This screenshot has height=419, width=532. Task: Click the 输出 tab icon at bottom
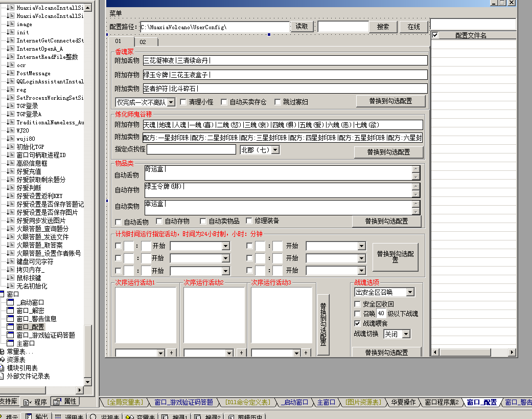click(29, 416)
